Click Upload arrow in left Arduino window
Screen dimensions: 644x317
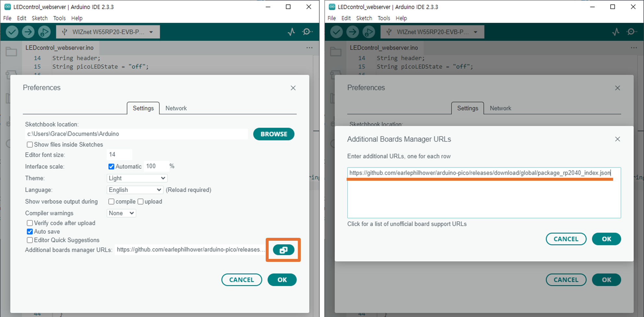[28, 32]
